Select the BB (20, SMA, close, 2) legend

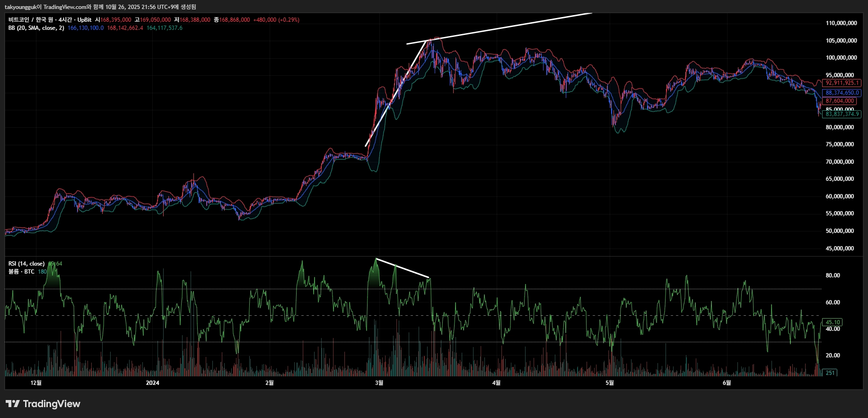pyautogui.click(x=36, y=28)
